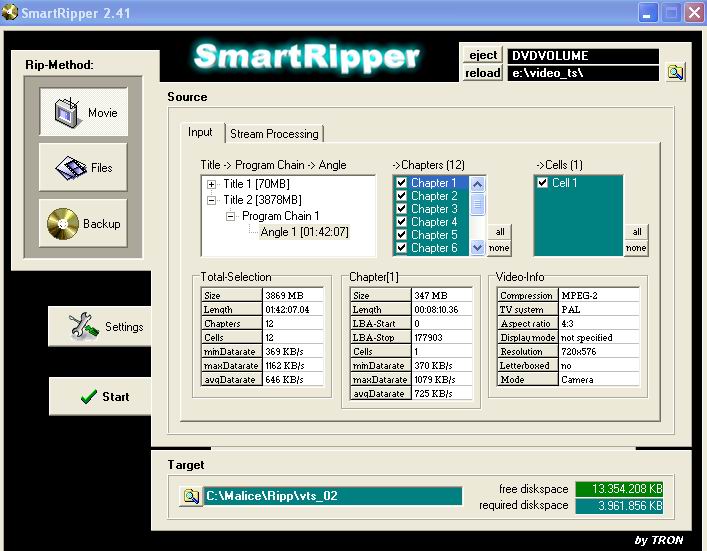Collapse the Title 2 [3878MB] node
The height and width of the screenshot is (551, 707).
pyautogui.click(x=211, y=200)
